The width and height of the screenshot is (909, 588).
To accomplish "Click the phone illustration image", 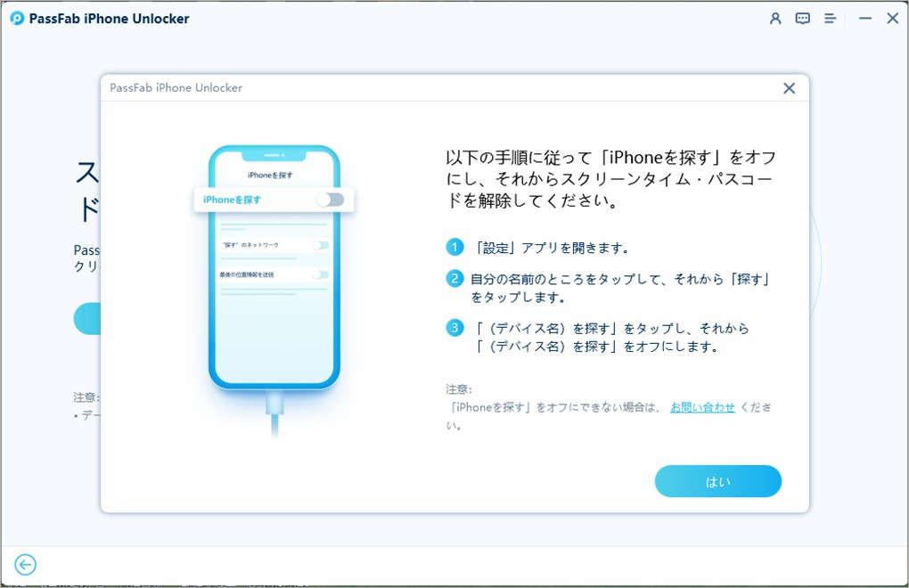I will click(274, 290).
